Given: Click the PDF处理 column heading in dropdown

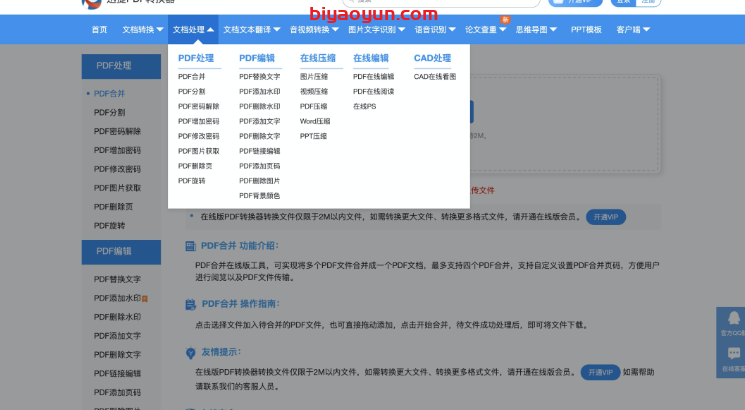Looking at the screenshot, I should point(196,58).
